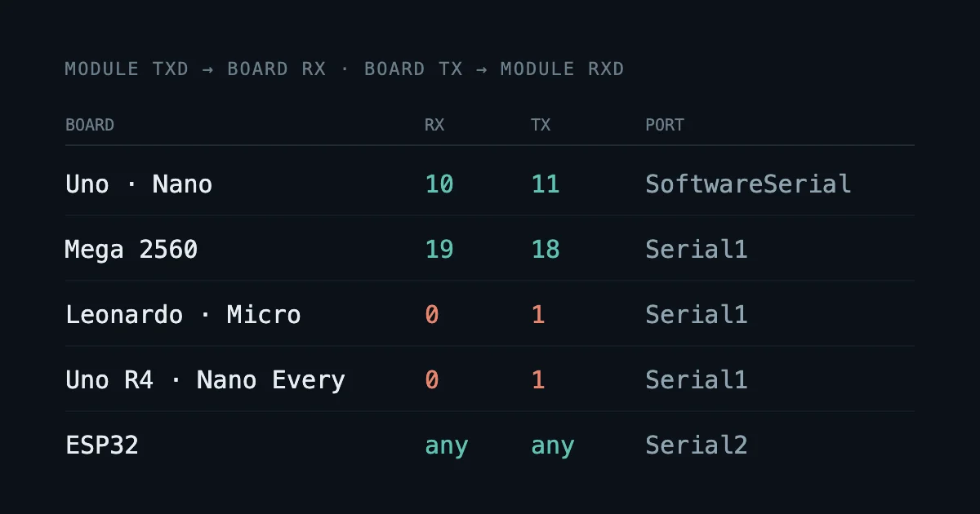Click Serial1 in the Leonardo · Micro row

point(697,314)
